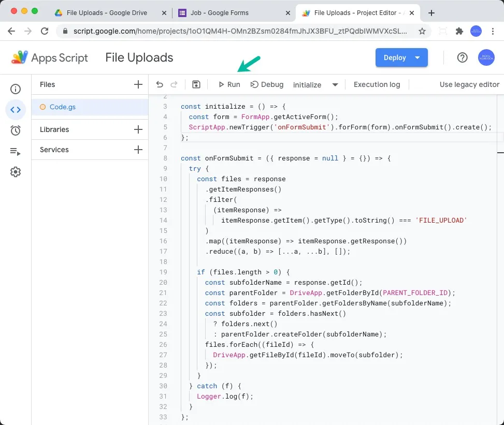Click the Debug button
Image resolution: width=504 pixels, height=425 pixels.
click(267, 84)
